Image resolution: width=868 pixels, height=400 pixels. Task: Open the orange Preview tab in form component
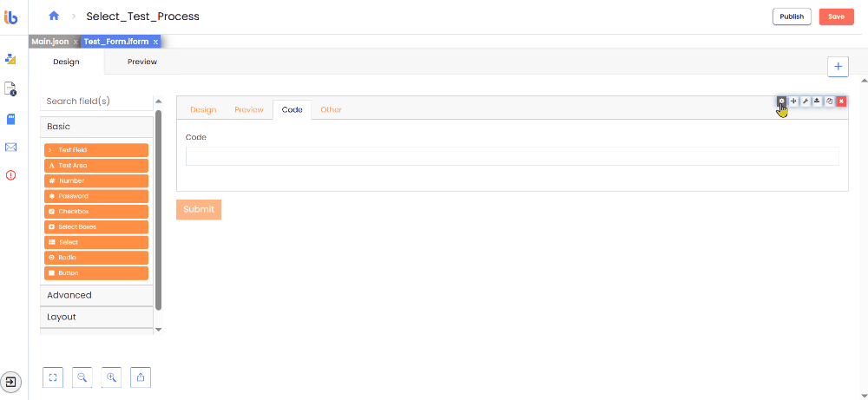click(x=249, y=109)
